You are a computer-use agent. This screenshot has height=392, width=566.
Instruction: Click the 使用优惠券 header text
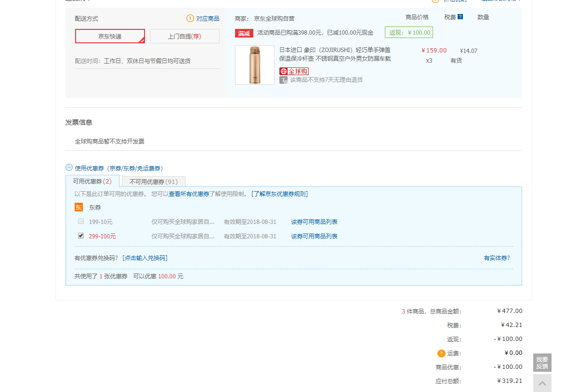[119, 168]
